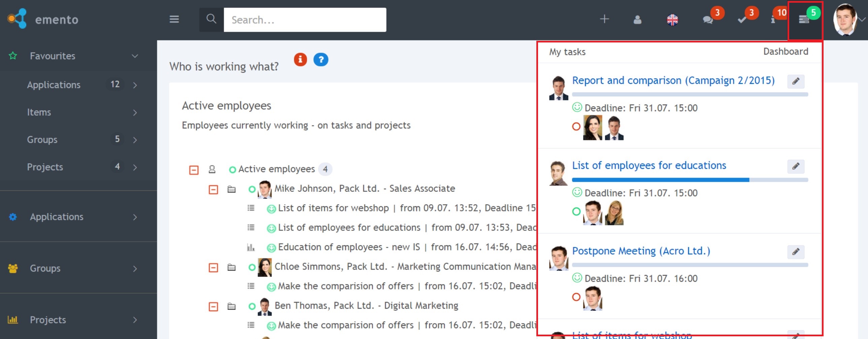The width and height of the screenshot is (868, 339).
Task: Expand chevron of gear Applications menu
Action: (135, 217)
